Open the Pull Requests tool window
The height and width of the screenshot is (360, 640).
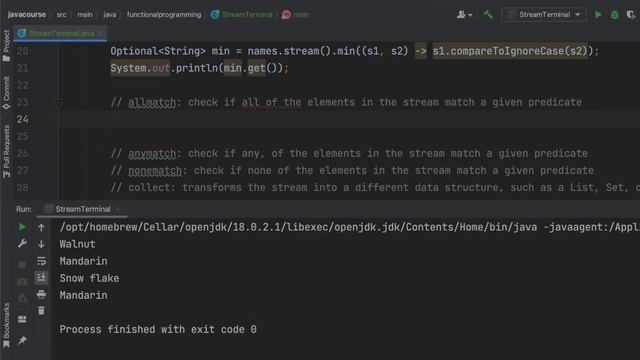tap(6, 151)
